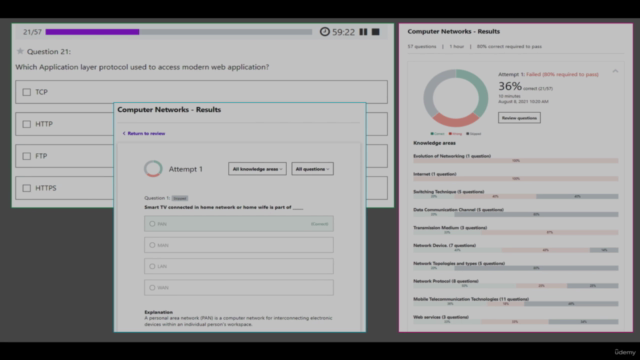
Task: Click the donut chart in results panel
Action: (456, 98)
